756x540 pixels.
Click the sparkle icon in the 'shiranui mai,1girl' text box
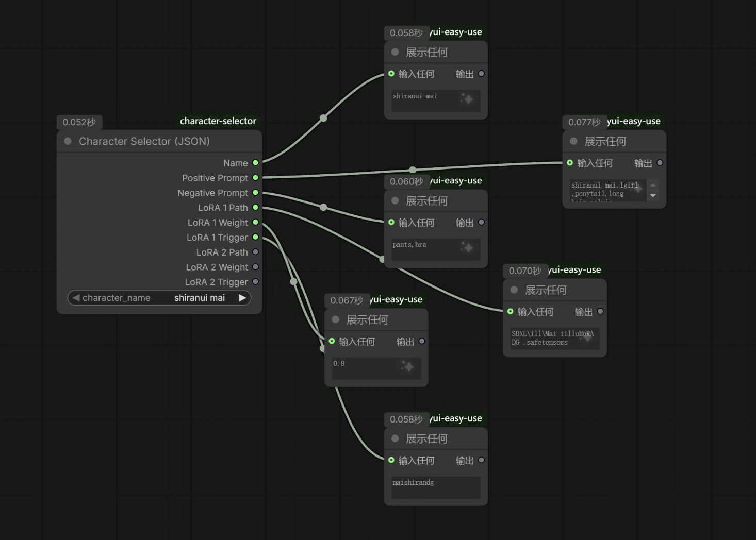pos(637,188)
